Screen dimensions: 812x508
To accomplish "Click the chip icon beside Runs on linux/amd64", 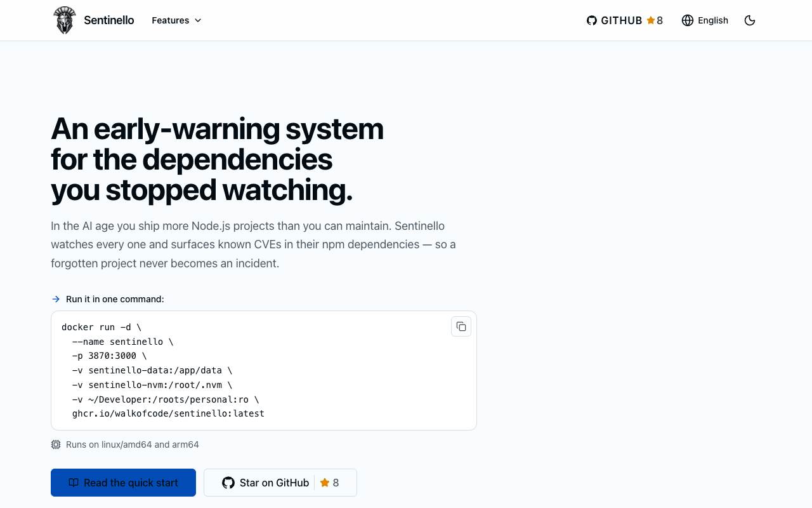I will [x=56, y=444].
